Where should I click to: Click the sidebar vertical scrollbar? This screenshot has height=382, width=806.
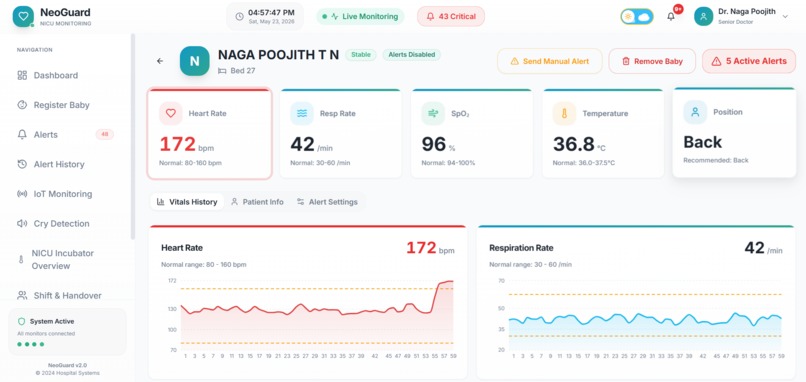pyautogui.click(x=133, y=136)
